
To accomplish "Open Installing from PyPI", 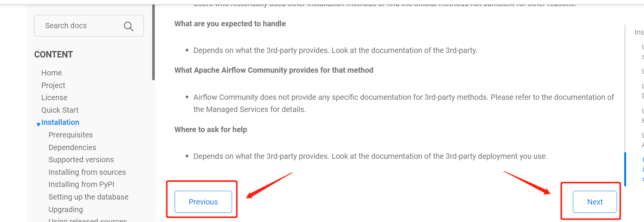I will pos(81,184).
